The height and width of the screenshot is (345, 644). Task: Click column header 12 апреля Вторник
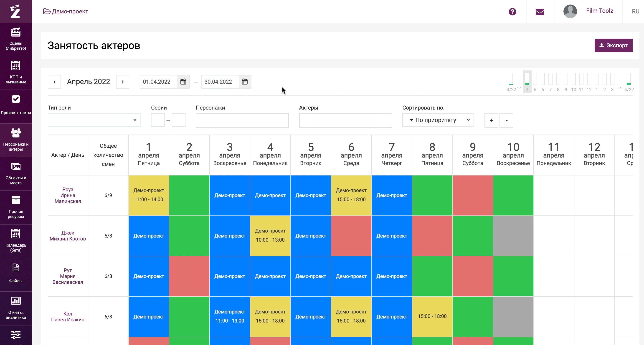[x=594, y=155]
